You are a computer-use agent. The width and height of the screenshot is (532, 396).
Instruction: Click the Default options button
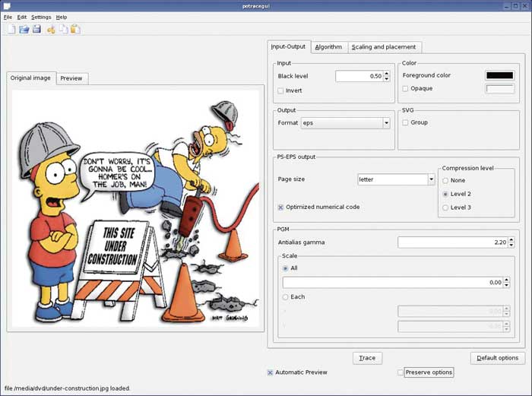498,358
